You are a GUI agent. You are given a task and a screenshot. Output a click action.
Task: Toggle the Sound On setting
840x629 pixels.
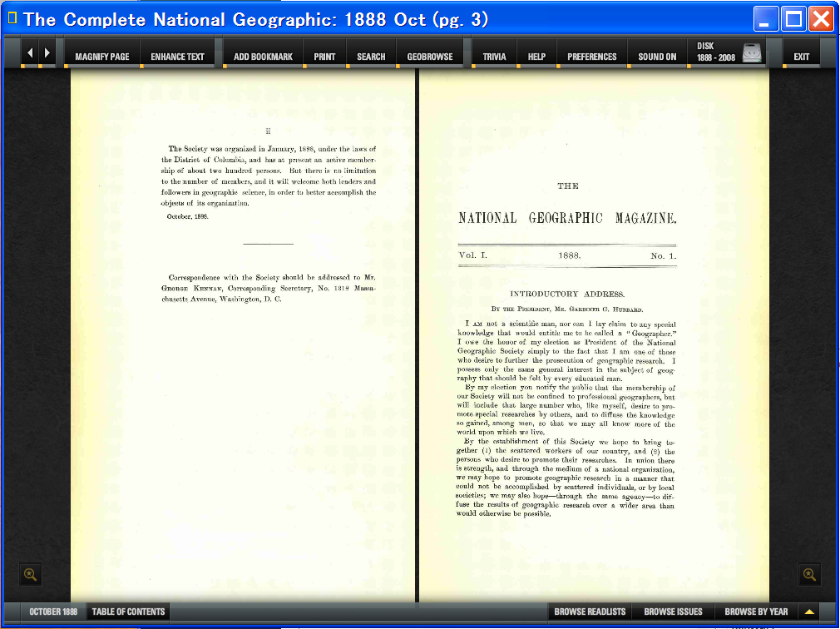pyautogui.click(x=657, y=57)
